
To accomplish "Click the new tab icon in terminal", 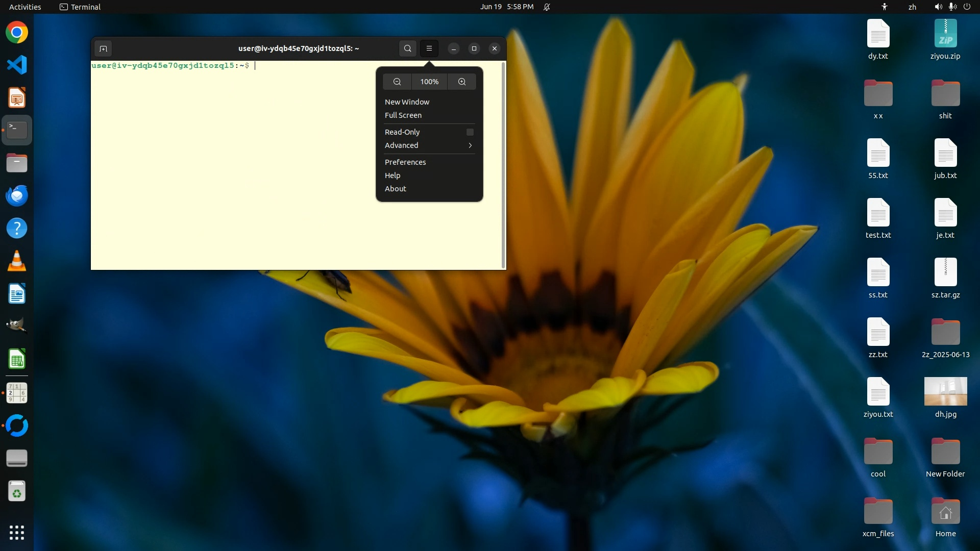I will coord(103,48).
